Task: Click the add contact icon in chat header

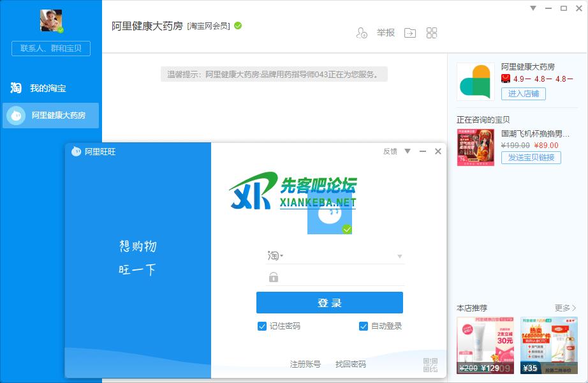Action: click(362, 33)
